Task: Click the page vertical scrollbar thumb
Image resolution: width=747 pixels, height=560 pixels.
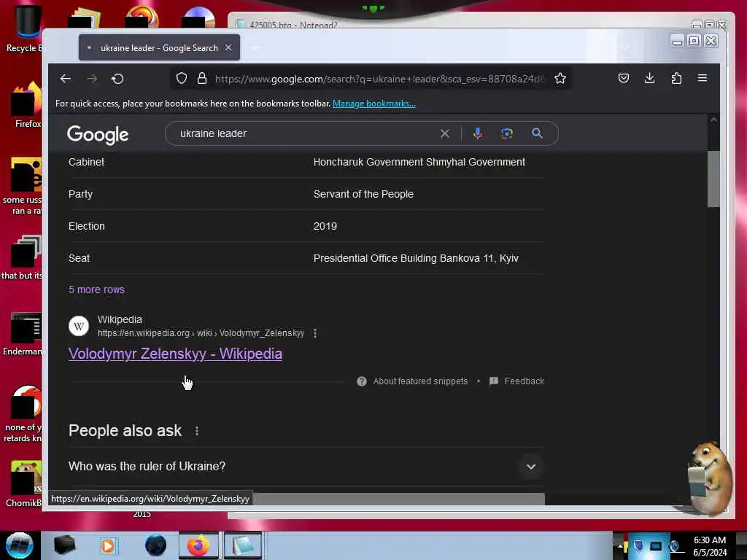Action: [713, 179]
